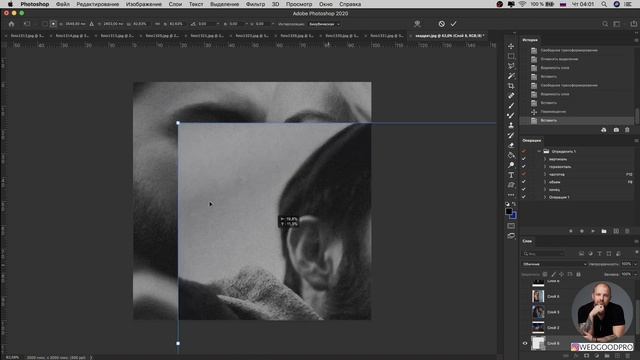640x360 pixels.
Task: Select the Dodge tool
Action: (511, 165)
